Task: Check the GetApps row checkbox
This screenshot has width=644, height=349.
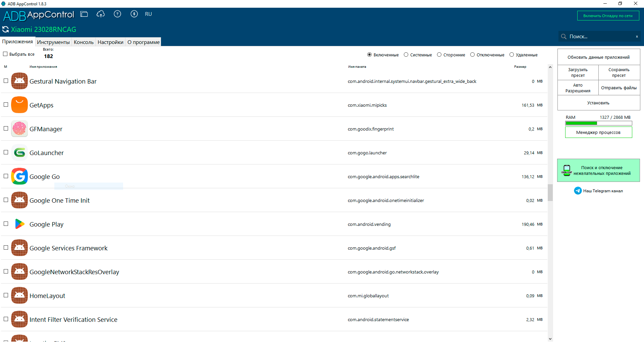Action: click(x=6, y=104)
